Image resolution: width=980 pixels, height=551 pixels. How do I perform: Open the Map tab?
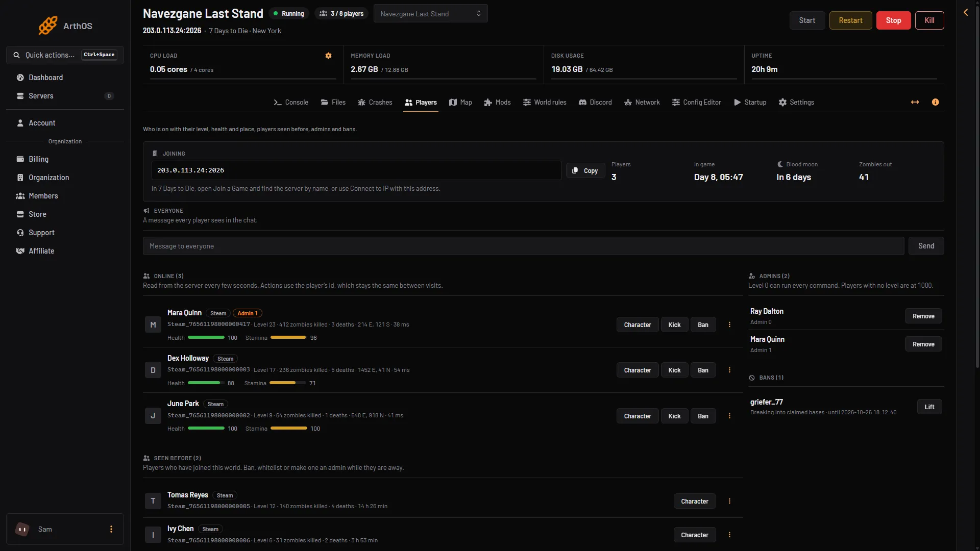point(460,103)
